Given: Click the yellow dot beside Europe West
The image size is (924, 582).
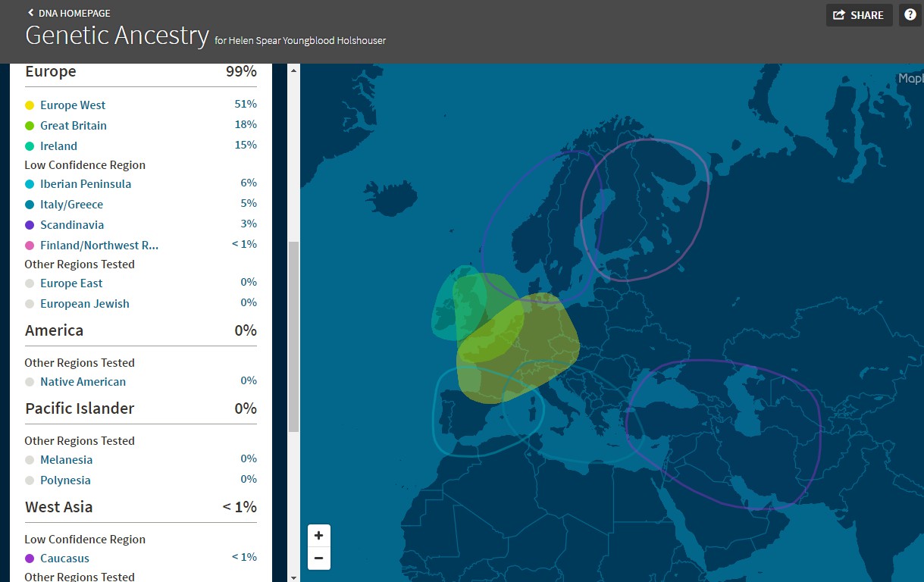Looking at the screenshot, I should (x=30, y=105).
